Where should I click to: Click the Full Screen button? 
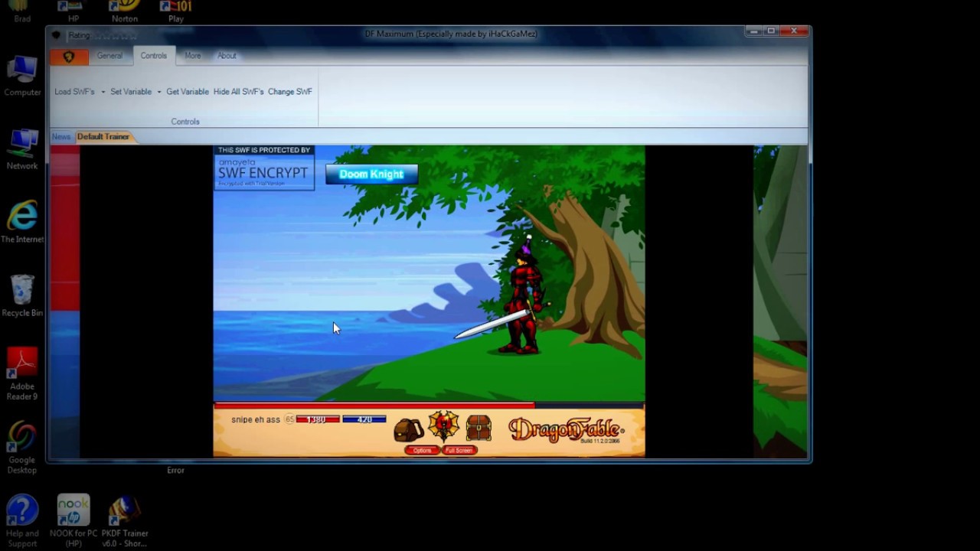click(459, 451)
